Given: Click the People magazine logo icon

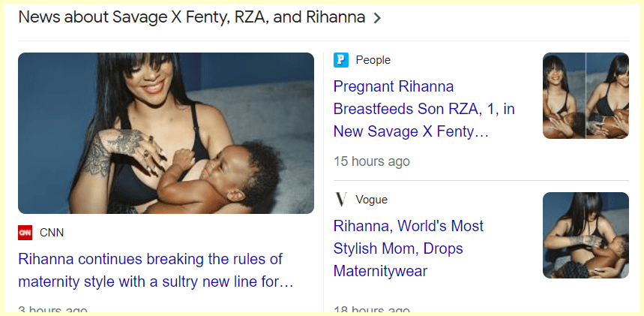Looking at the screenshot, I should (341, 60).
